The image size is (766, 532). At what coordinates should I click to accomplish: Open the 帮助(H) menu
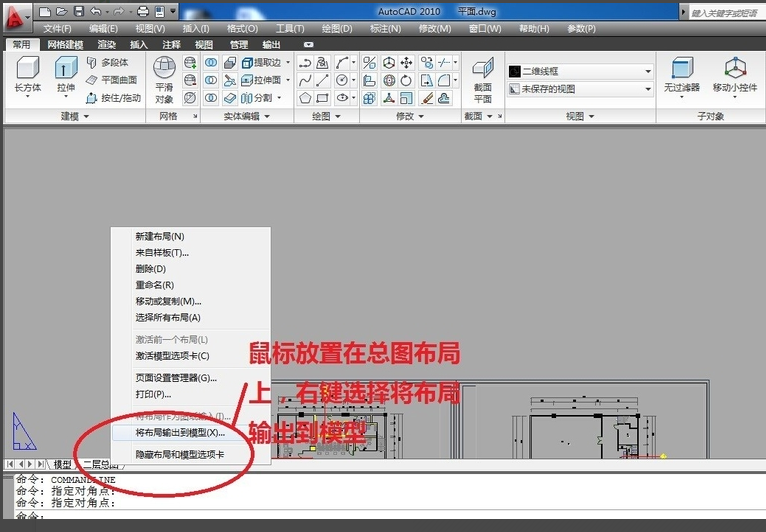point(534,29)
